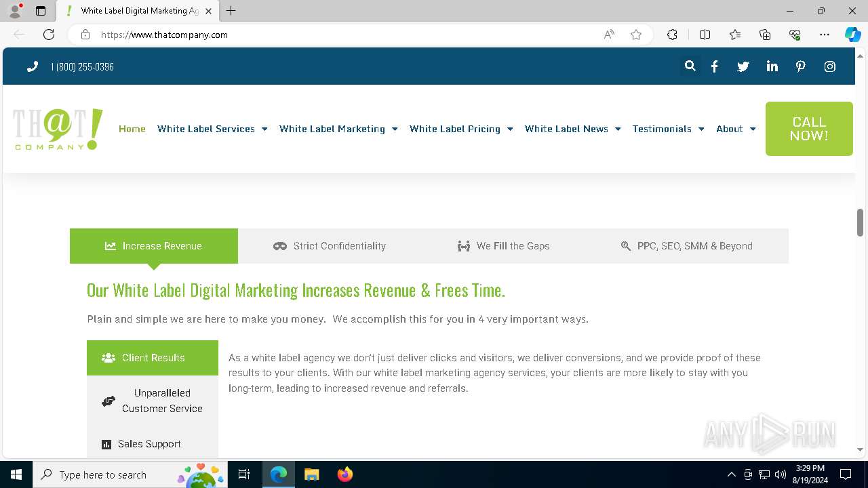
Task: Open the website search icon
Action: (690, 66)
